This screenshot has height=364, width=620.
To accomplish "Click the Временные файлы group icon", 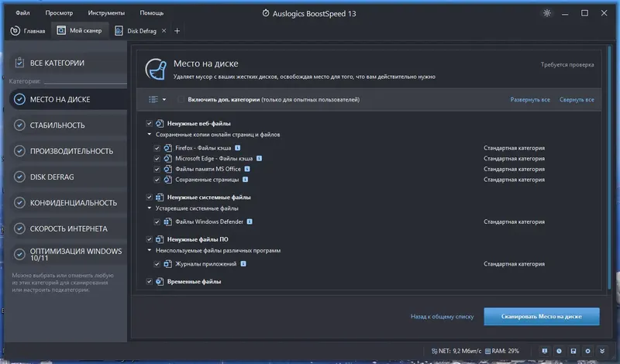I will (160, 281).
